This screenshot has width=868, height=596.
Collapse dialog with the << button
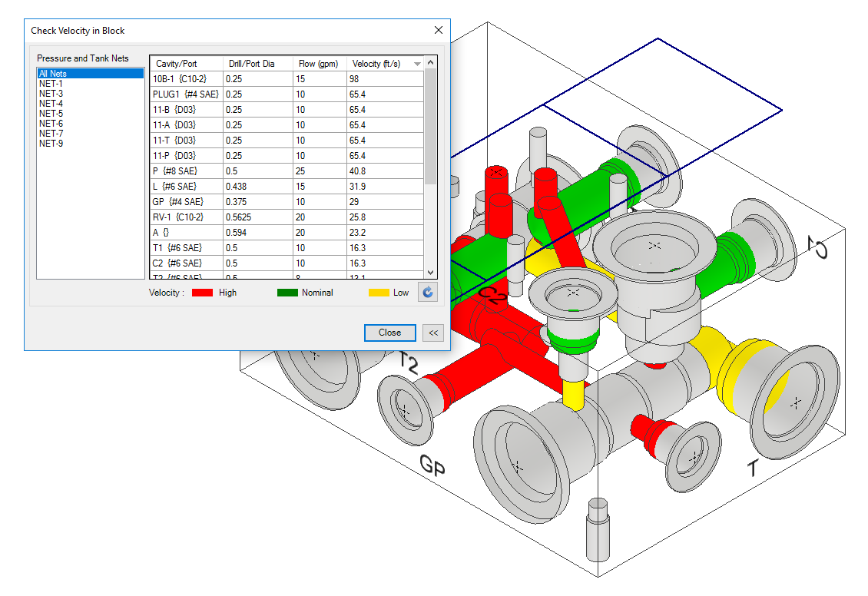point(433,333)
